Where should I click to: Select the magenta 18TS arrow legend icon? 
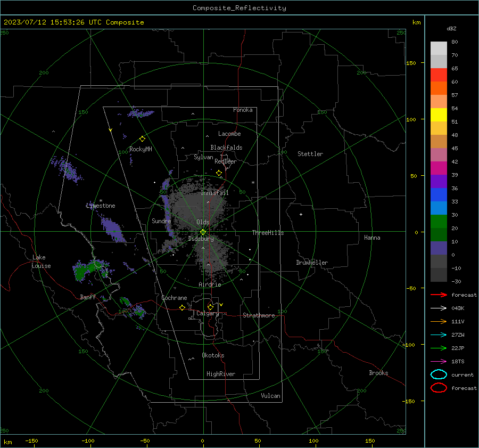(x=439, y=362)
